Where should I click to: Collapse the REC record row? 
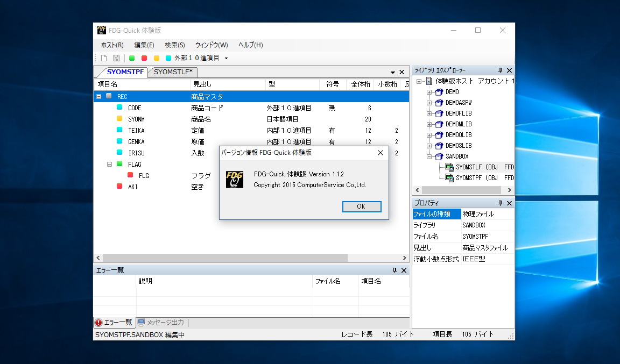99,96
